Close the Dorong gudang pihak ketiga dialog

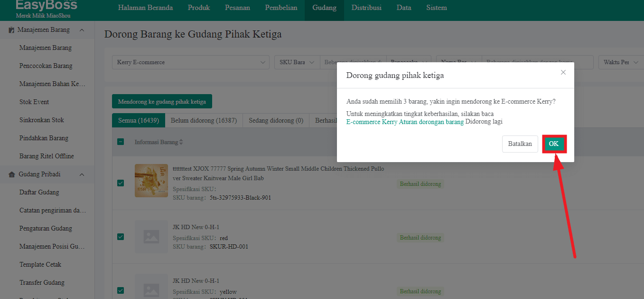(563, 72)
